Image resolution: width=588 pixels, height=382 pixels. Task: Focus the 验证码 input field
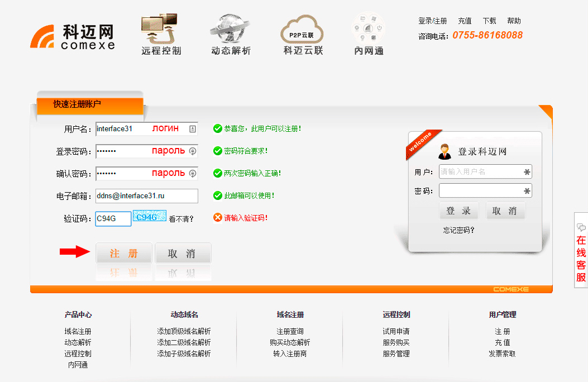[x=113, y=218]
